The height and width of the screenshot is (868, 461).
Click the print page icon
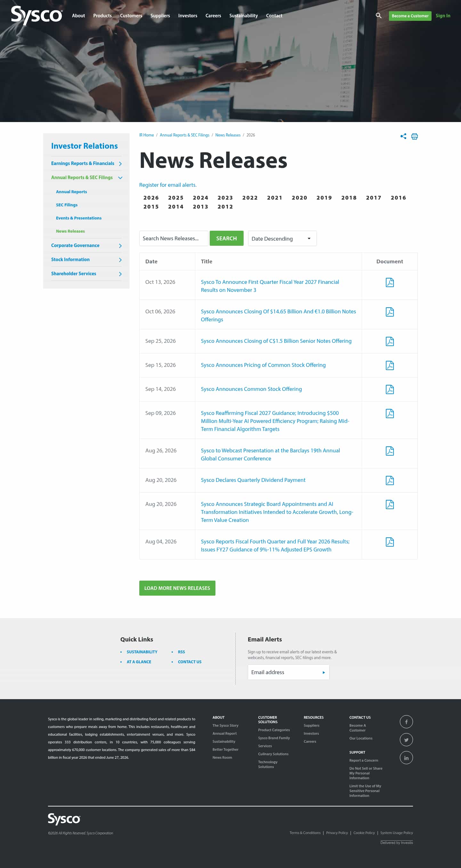click(415, 136)
